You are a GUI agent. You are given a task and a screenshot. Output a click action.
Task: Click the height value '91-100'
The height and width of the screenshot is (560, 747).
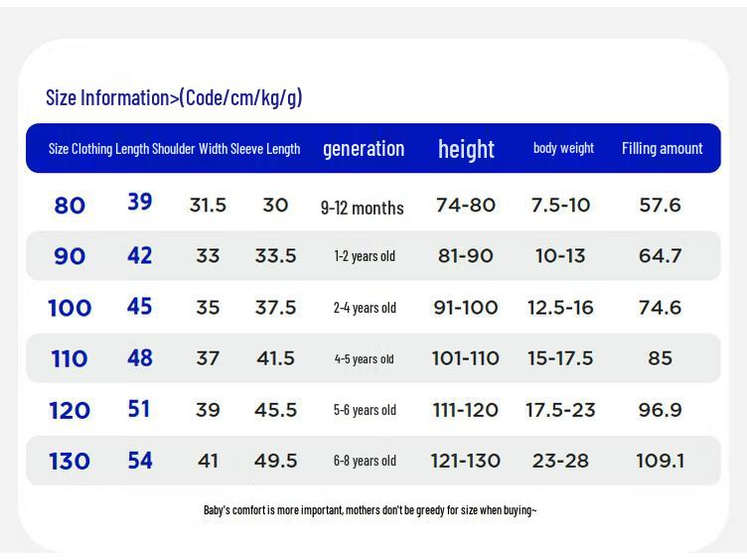click(x=466, y=308)
